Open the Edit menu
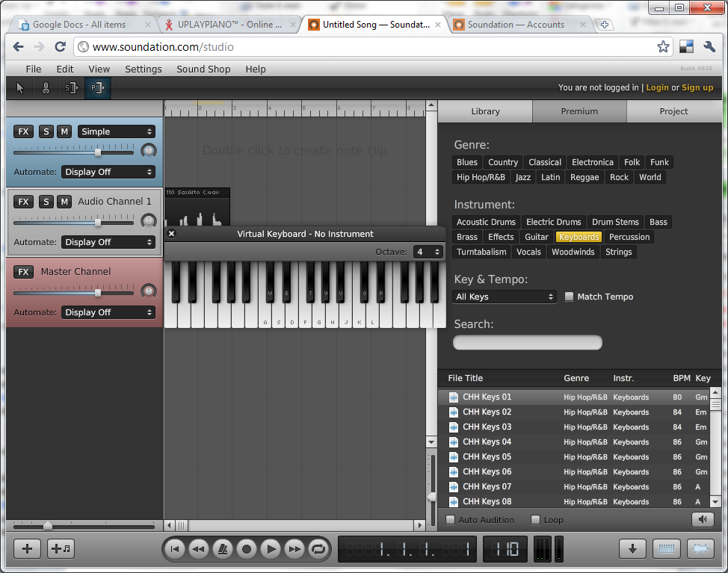Viewport: 728px width, 573px height. pyautogui.click(x=65, y=69)
